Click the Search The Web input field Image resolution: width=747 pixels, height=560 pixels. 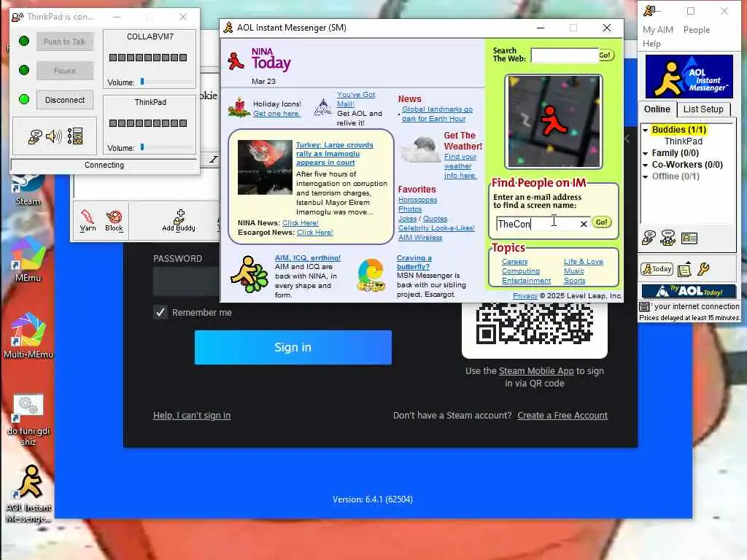[565, 55]
